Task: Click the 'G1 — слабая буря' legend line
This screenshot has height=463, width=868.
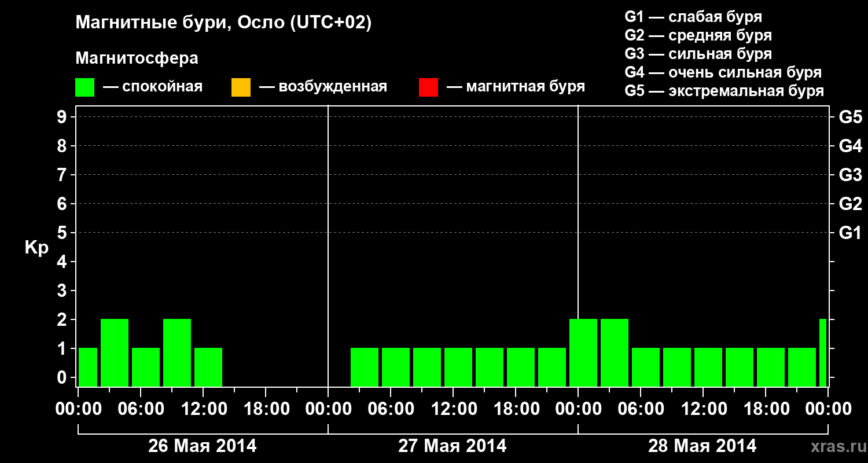Action: pyautogui.click(x=693, y=17)
